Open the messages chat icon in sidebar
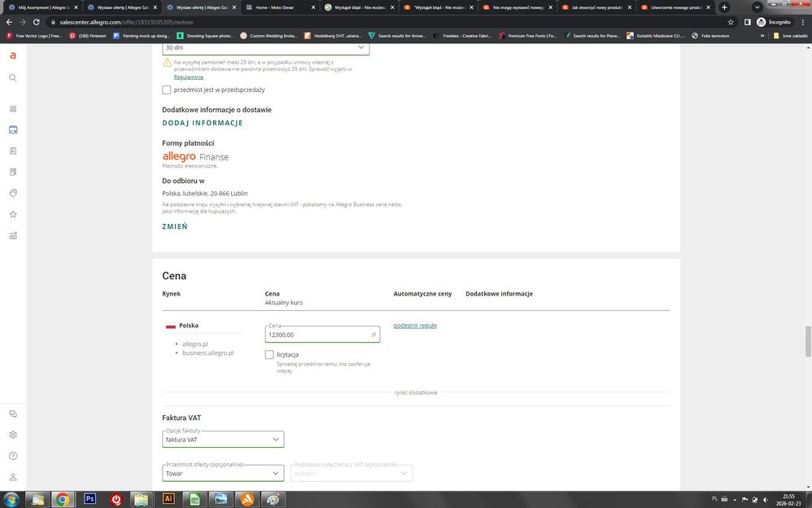 [x=12, y=414]
